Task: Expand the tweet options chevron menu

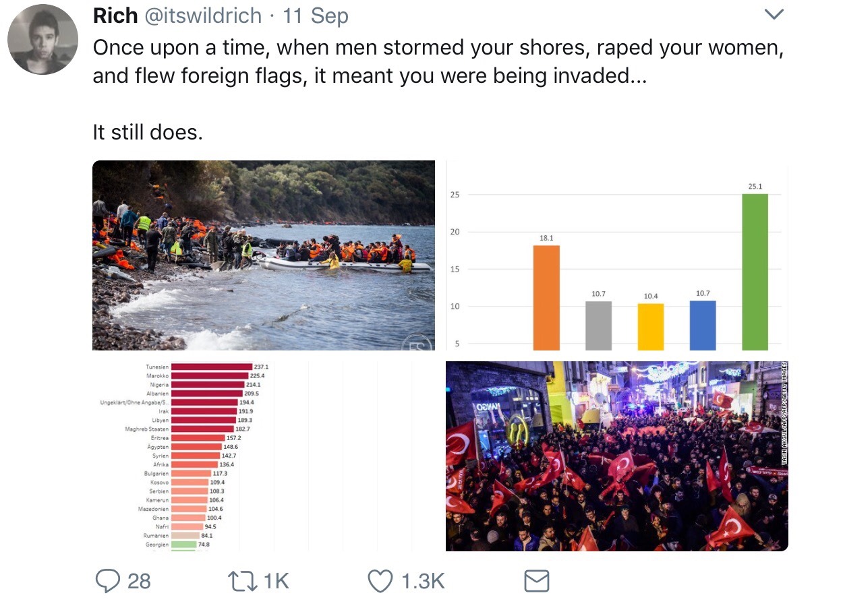Action: click(x=776, y=15)
